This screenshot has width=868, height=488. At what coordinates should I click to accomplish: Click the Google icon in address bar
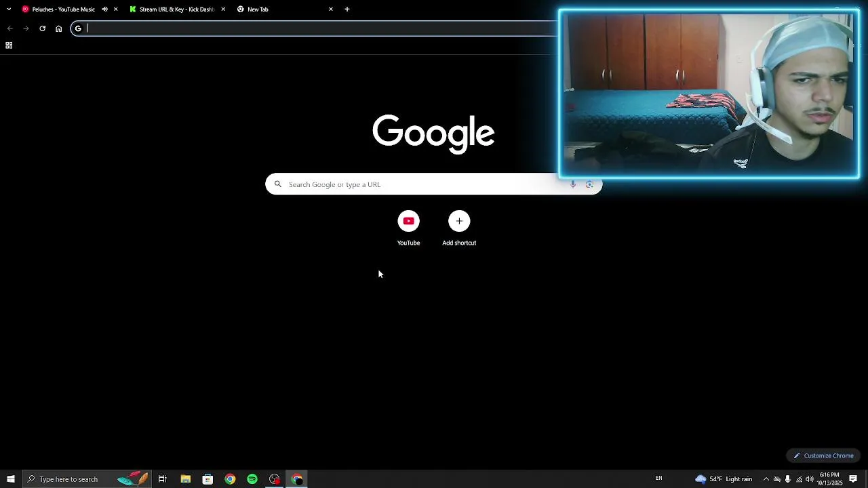78,28
